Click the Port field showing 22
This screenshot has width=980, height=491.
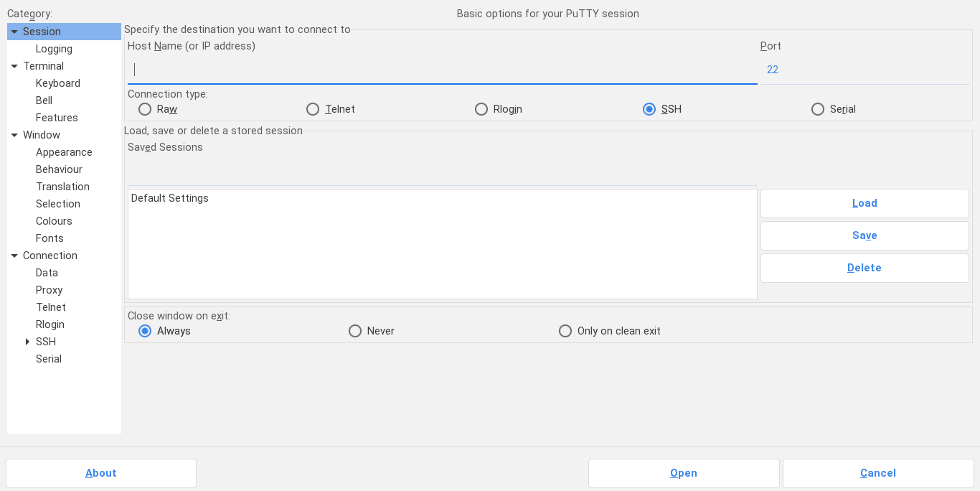864,70
